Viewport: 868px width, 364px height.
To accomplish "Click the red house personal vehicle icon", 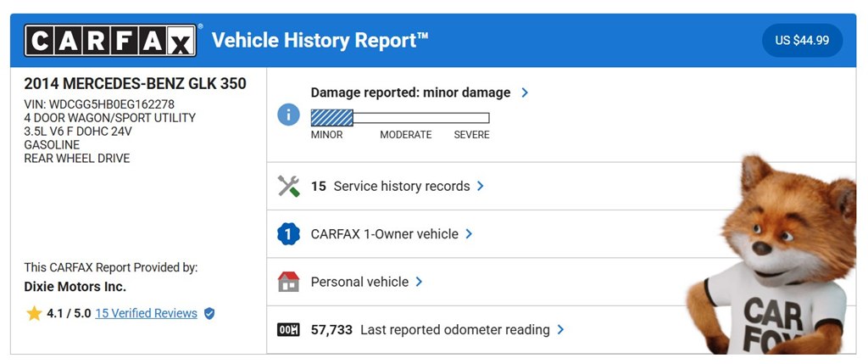I will (x=288, y=282).
